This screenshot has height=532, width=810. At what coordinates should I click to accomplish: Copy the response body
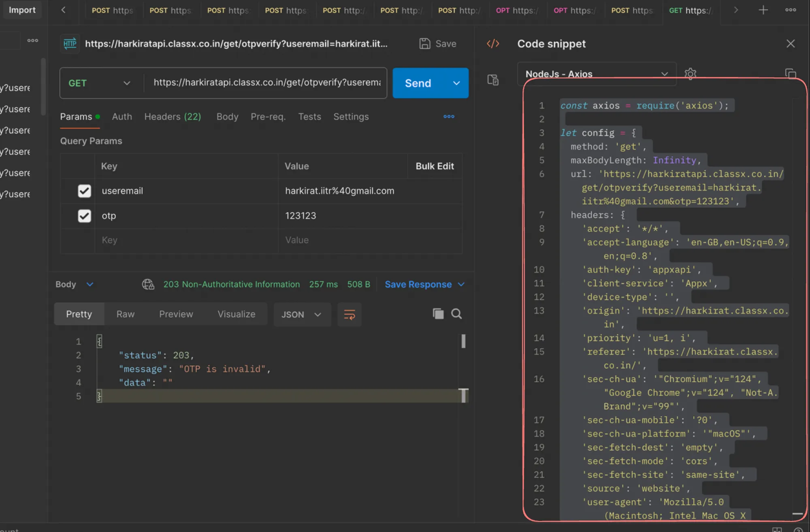(x=438, y=314)
